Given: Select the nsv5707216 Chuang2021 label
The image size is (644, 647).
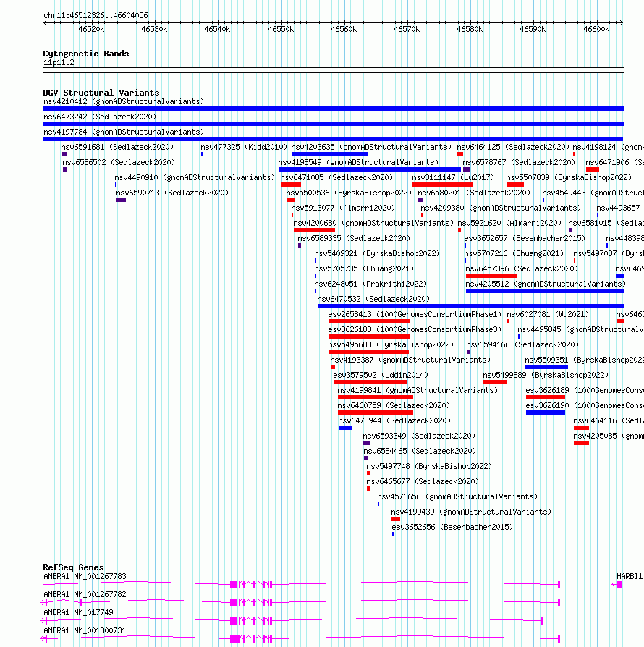Looking at the screenshot, I should 514,254.
